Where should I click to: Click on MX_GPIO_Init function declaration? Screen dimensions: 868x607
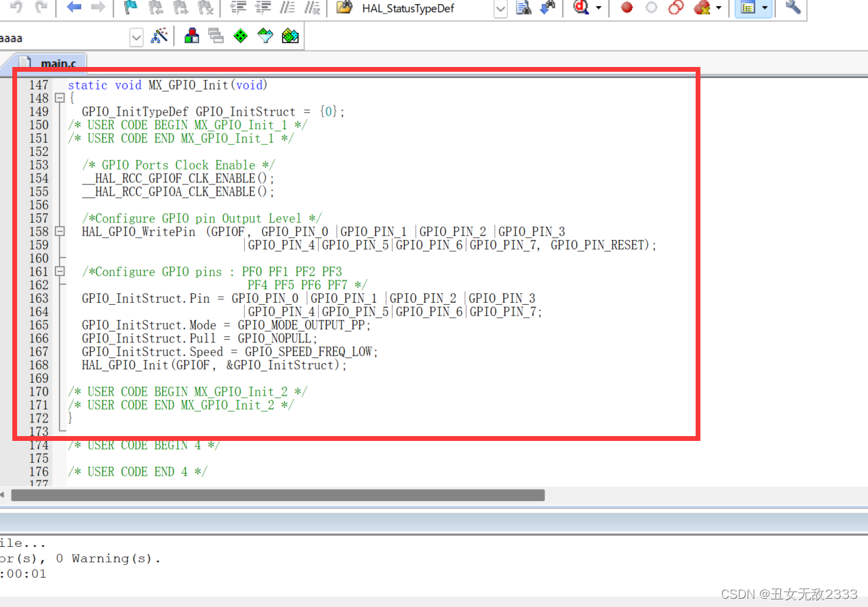tap(168, 85)
